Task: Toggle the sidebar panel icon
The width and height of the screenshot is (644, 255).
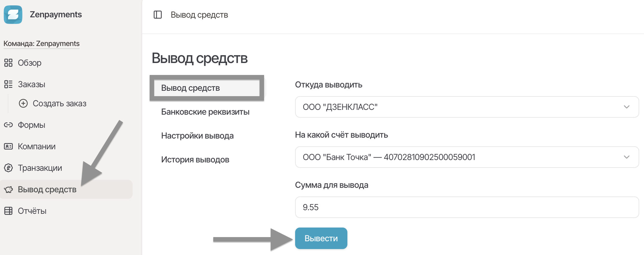Action: point(158,15)
